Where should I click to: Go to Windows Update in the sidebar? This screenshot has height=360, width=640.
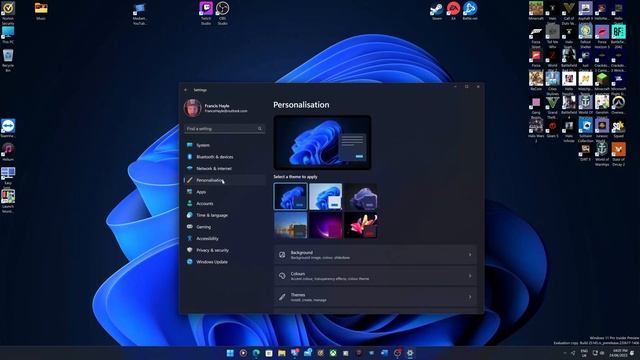pyautogui.click(x=224, y=262)
